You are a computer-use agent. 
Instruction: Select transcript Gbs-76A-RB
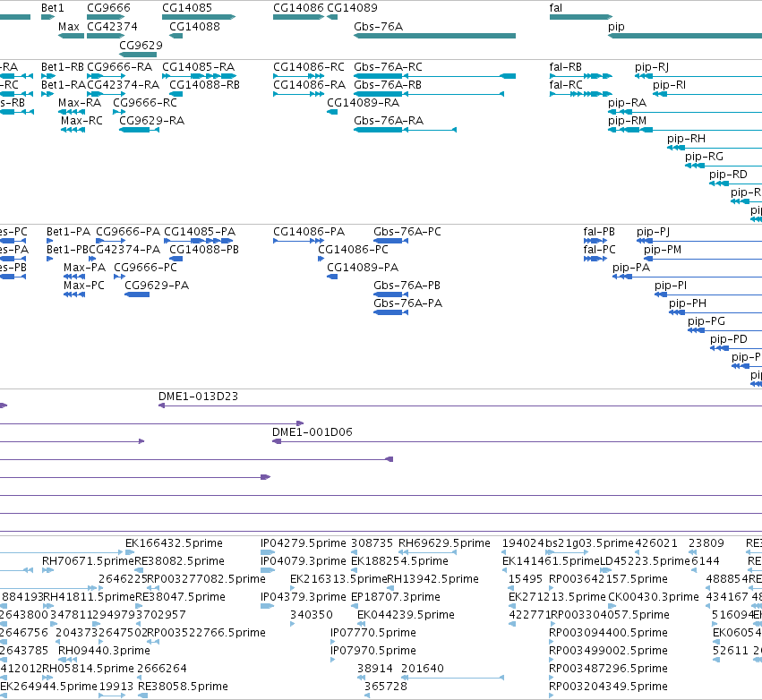pyautogui.click(x=388, y=85)
